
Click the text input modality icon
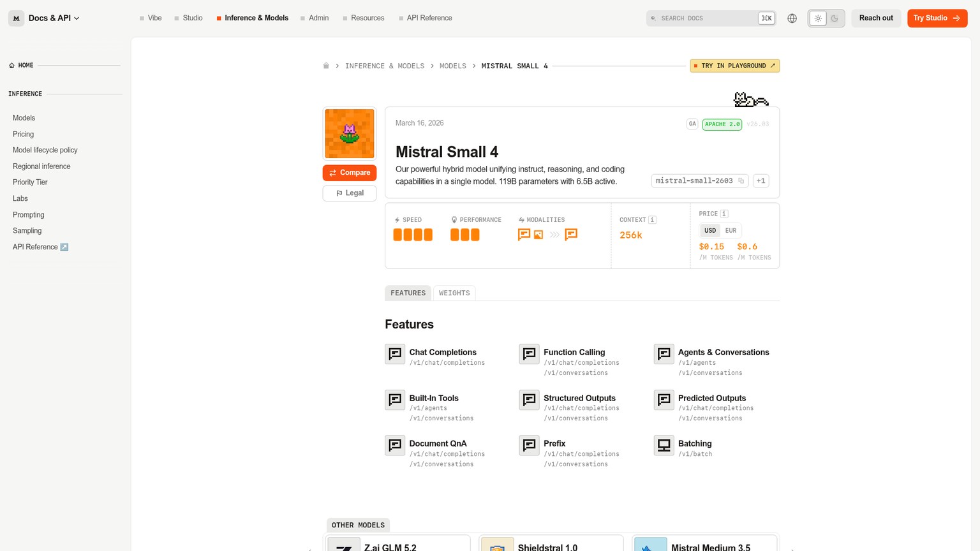(524, 235)
